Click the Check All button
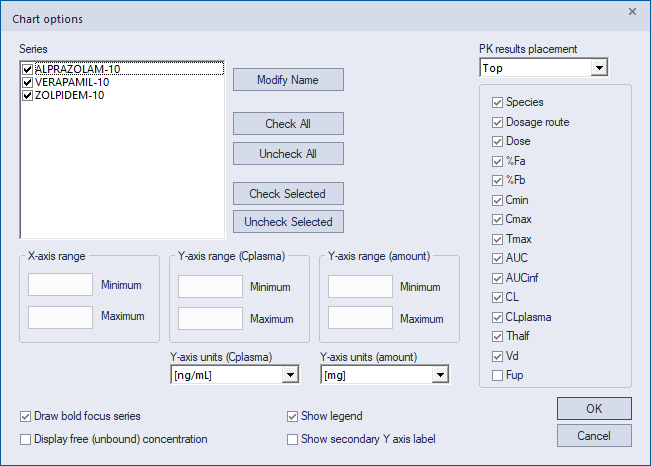This screenshot has width=651, height=466. [288, 124]
